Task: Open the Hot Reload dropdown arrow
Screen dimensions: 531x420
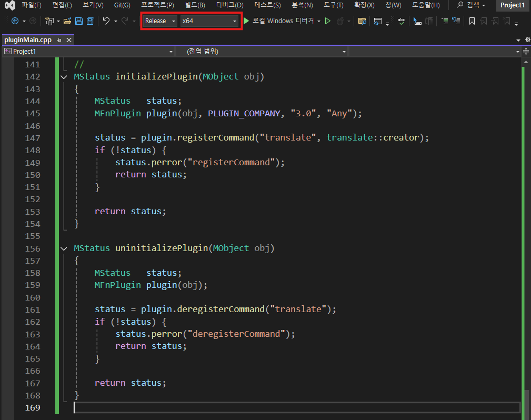Action: [349, 22]
